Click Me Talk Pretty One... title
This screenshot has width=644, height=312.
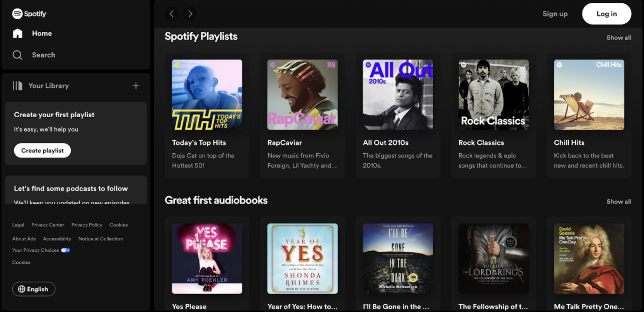click(589, 307)
